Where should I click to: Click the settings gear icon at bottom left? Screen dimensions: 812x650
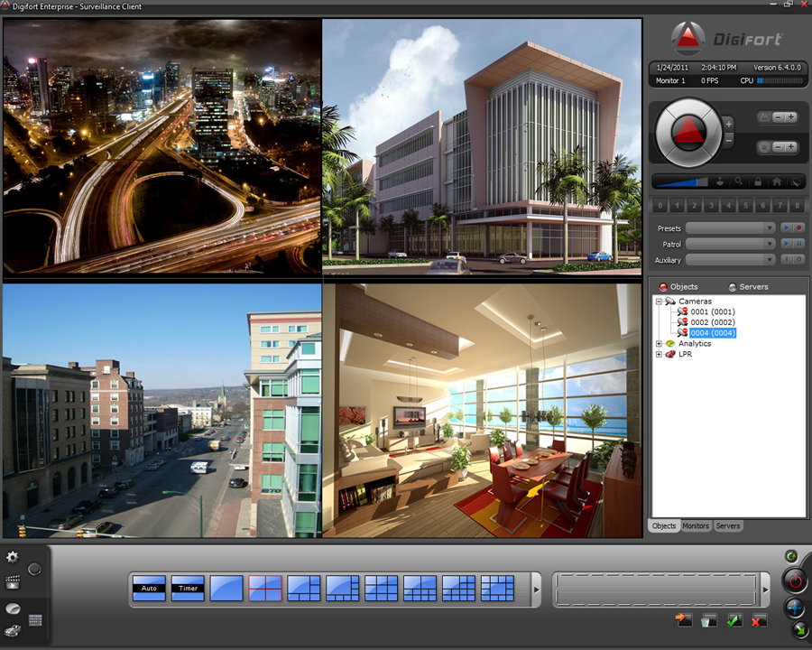[13, 557]
